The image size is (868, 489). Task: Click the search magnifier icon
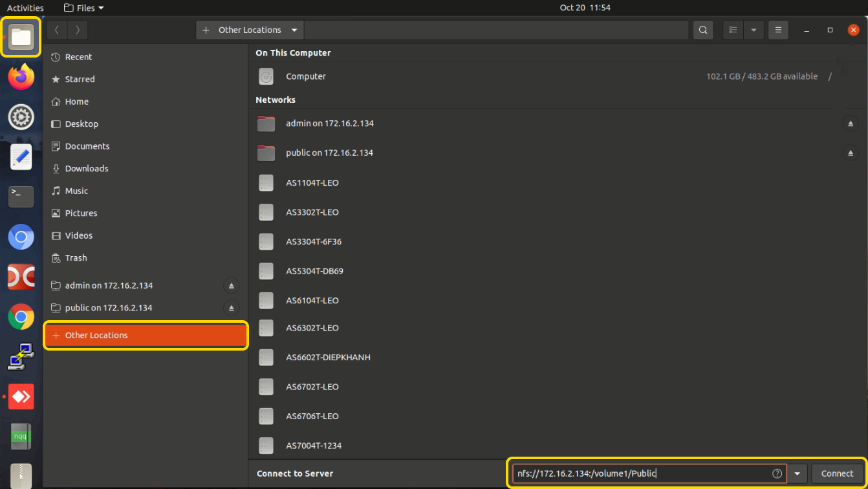[x=702, y=30]
